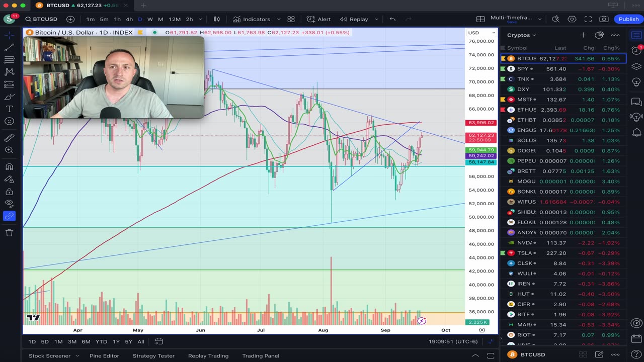Expand Multi-Timeframe layout dropdown
Viewport: 644px width, 362px height.
tap(539, 19)
